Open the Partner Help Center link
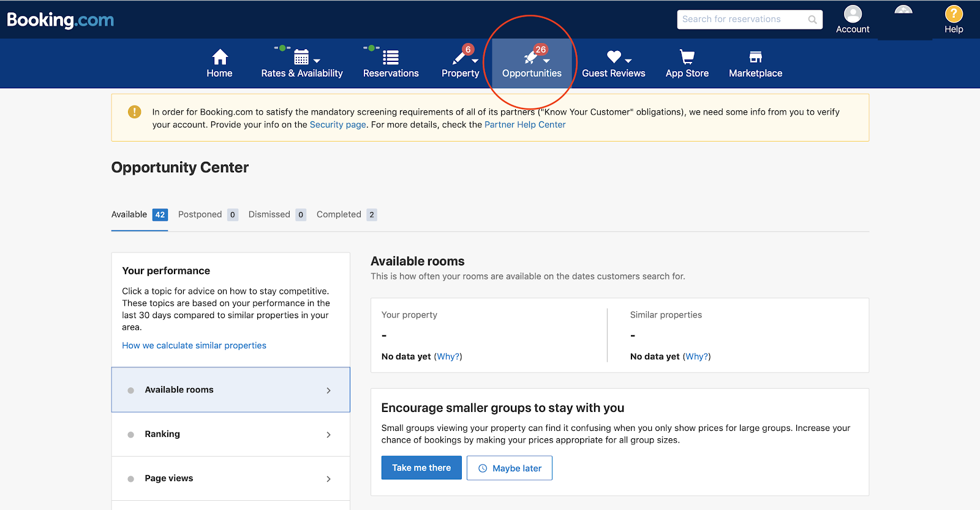Image resolution: width=980 pixels, height=510 pixels. [x=525, y=124]
